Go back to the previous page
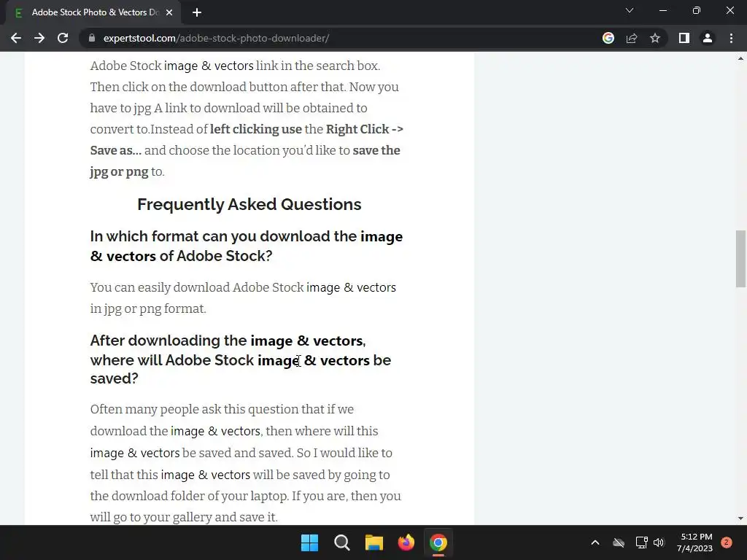 [16, 38]
